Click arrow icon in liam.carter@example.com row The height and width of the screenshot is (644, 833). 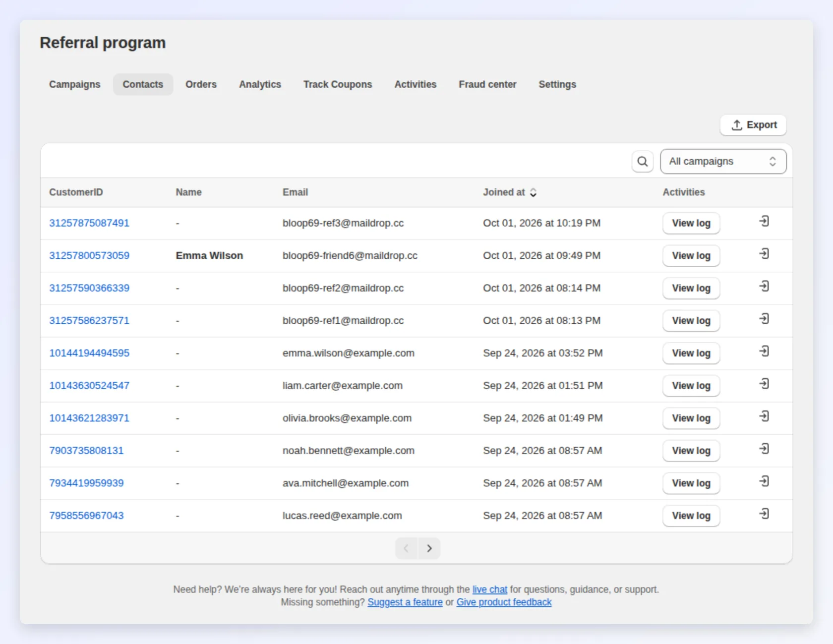[764, 384]
